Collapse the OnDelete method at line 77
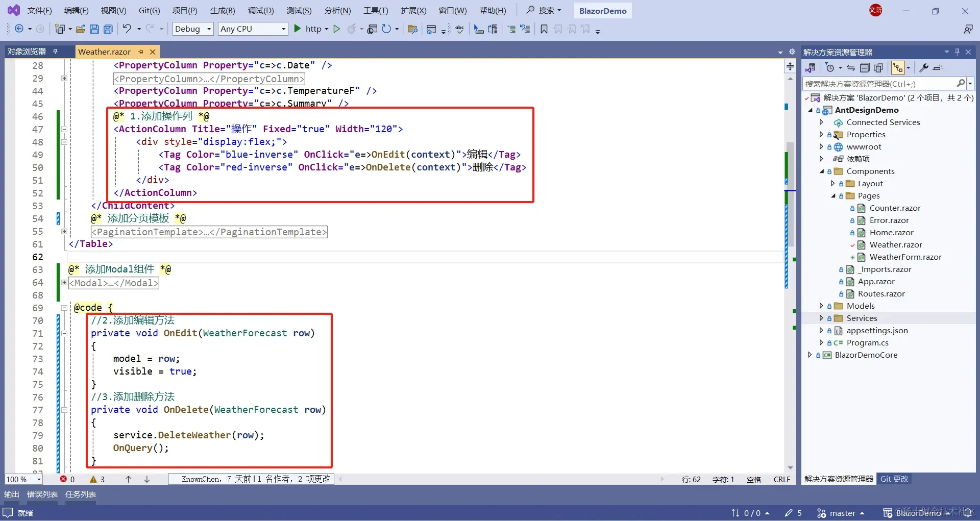 [x=64, y=410]
